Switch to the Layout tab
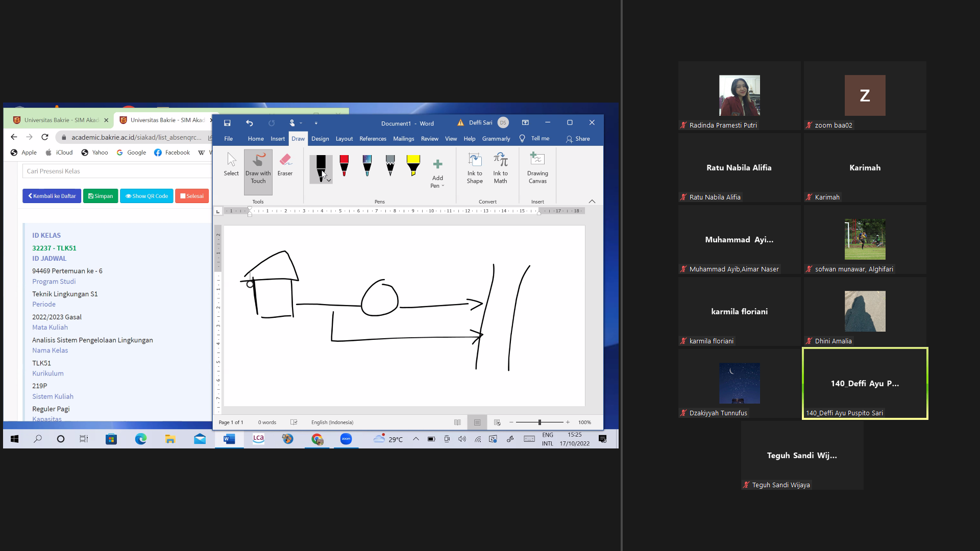The height and width of the screenshot is (551, 980). 344,139
